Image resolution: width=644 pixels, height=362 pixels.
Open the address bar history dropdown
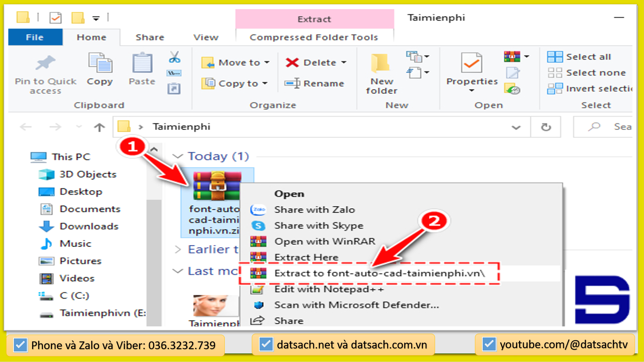[516, 127]
